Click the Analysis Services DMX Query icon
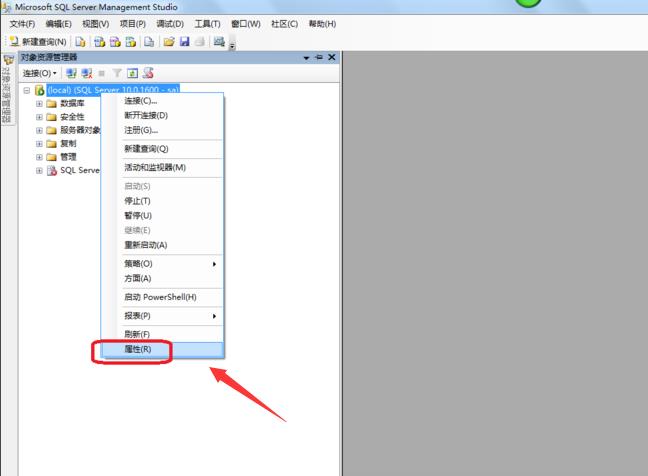The width and height of the screenshot is (648, 476). coord(115,41)
